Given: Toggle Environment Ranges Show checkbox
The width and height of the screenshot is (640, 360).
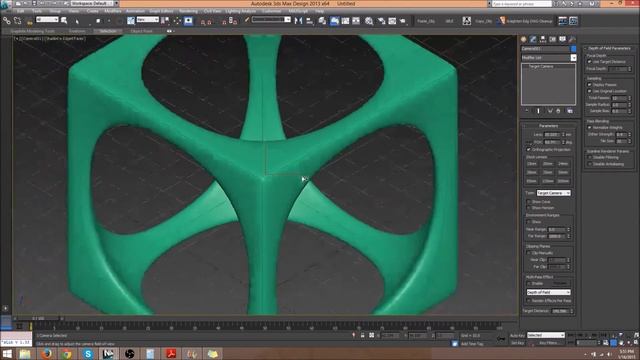Looking at the screenshot, I should pos(529,222).
